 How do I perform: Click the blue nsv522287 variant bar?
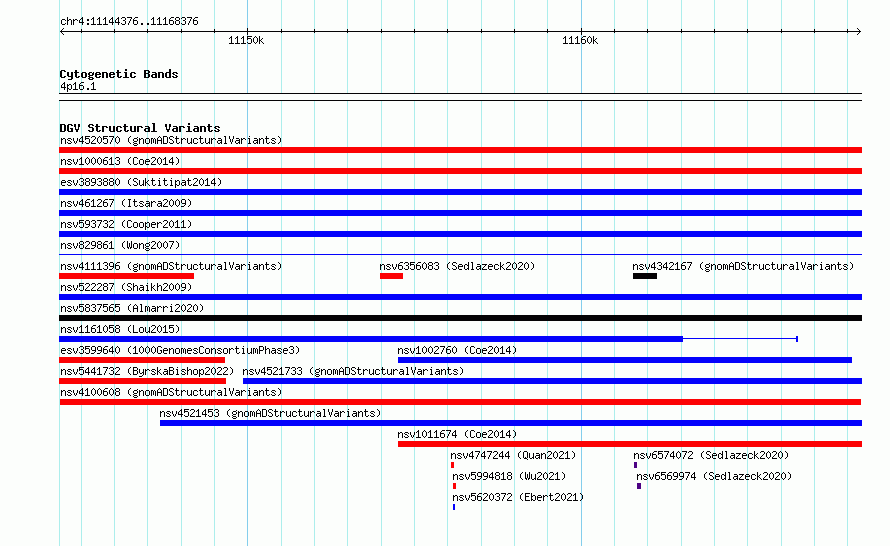pyautogui.click(x=460, y=297)
